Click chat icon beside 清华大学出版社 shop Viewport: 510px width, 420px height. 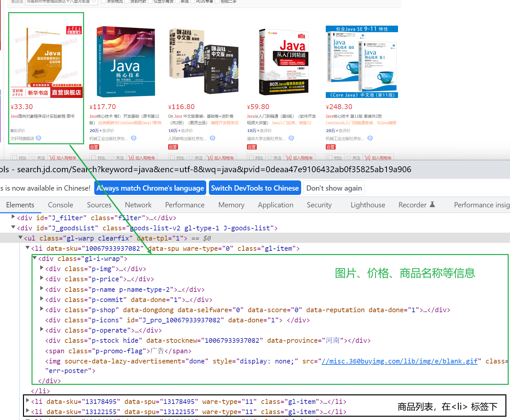tap(291, 138)
